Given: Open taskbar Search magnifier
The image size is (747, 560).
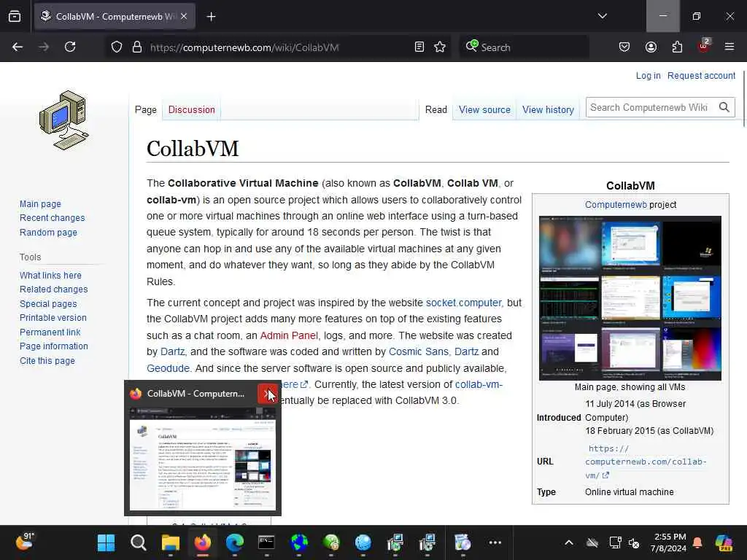Looking at the screenshot, I should [x=138, y=542].
